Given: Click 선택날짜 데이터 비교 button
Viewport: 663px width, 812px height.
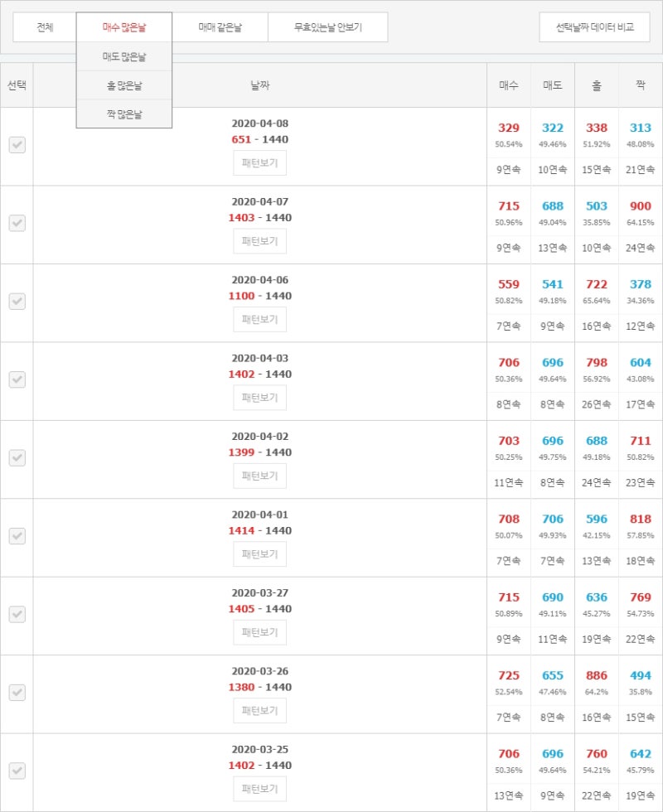Looking at the screenshot, I should [595, 27].
